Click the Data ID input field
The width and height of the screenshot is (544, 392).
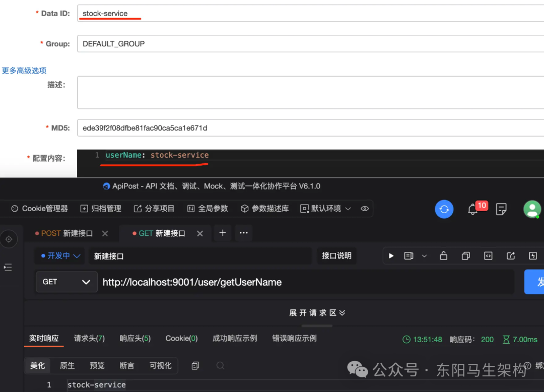(x=310, y=14)
